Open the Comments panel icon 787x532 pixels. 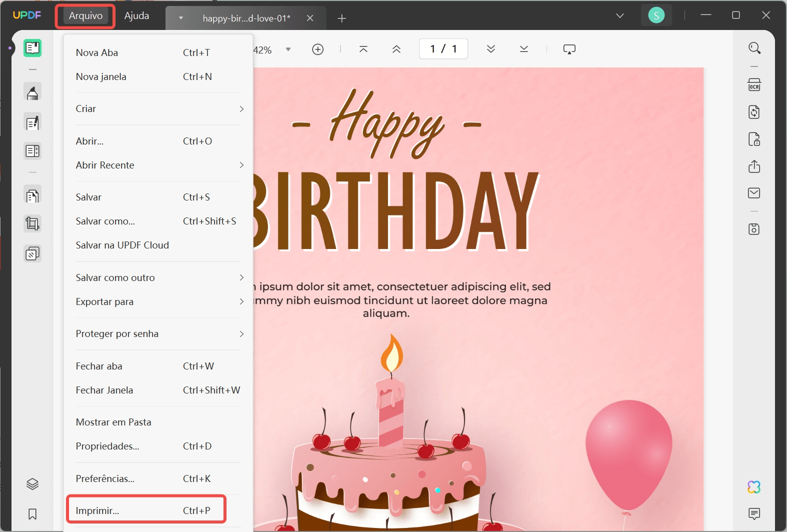click(754, 513)
